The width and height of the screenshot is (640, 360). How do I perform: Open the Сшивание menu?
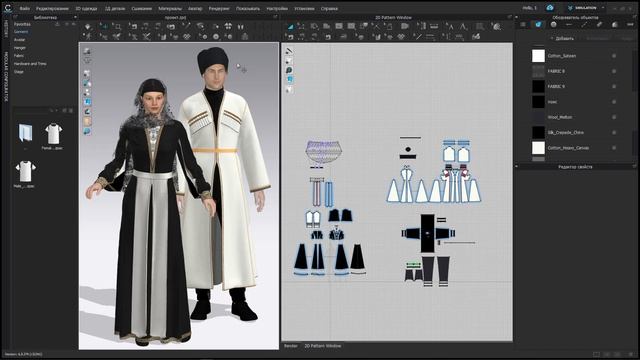point(142,8)
